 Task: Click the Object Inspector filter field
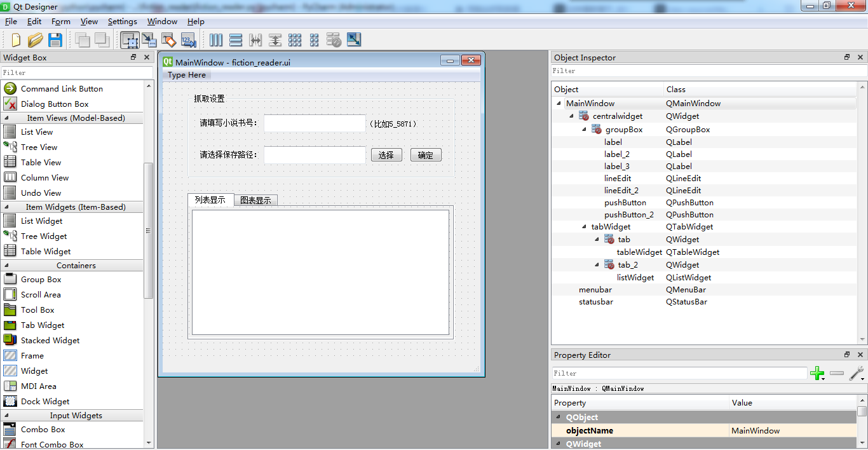click(708, 71)
